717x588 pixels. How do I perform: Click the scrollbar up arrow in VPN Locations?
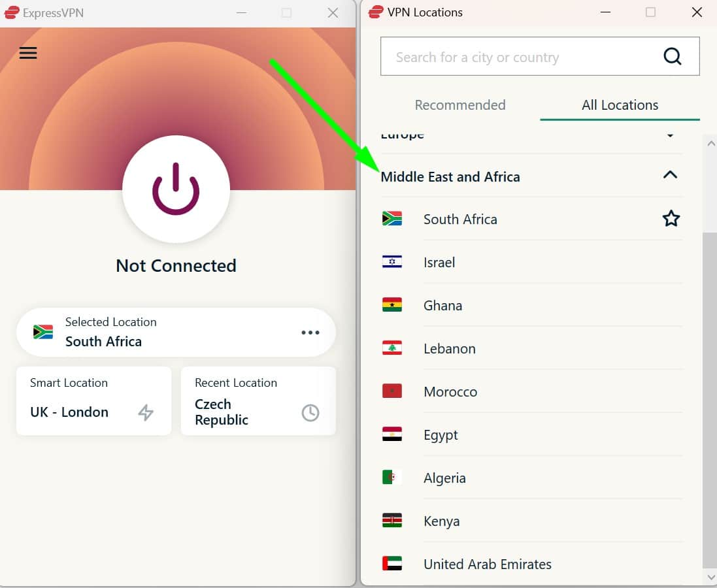(x=710, y=144)
